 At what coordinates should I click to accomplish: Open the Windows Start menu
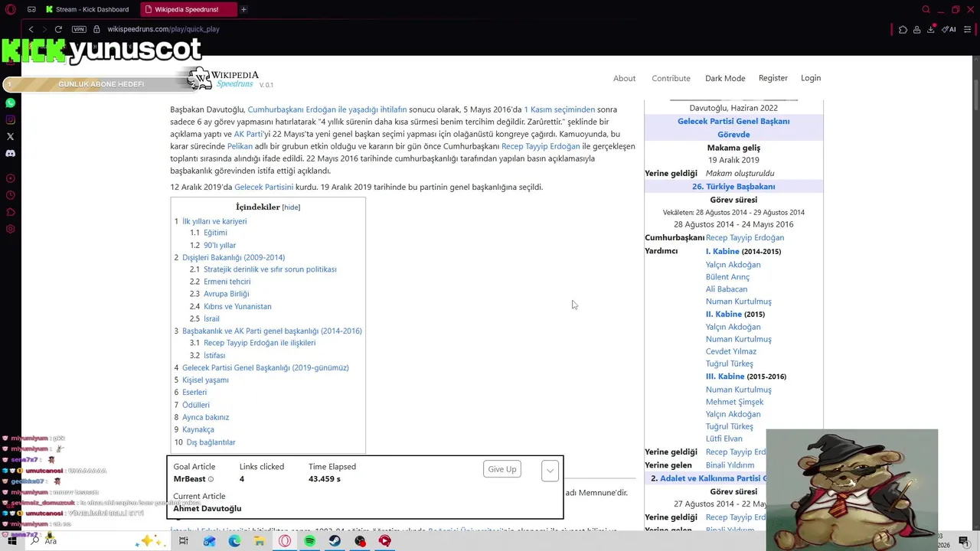click(x=11, y=541)
